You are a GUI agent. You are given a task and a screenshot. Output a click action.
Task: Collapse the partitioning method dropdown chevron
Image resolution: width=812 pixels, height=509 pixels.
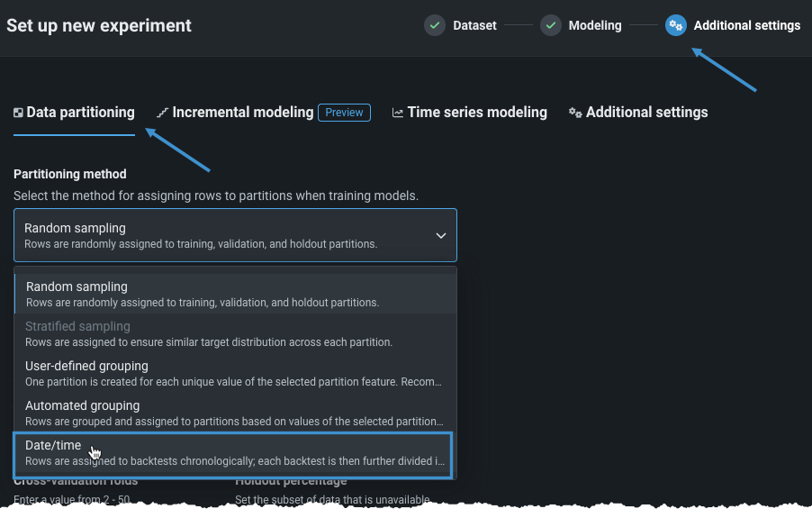(441, 235)
